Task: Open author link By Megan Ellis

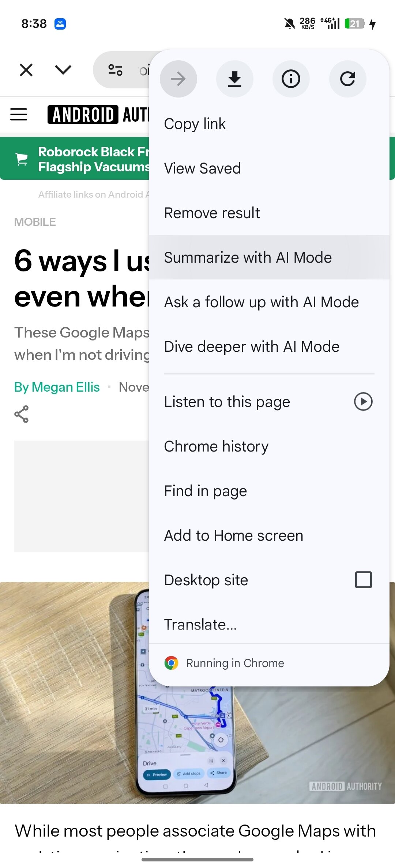Action: coord(57,387)
